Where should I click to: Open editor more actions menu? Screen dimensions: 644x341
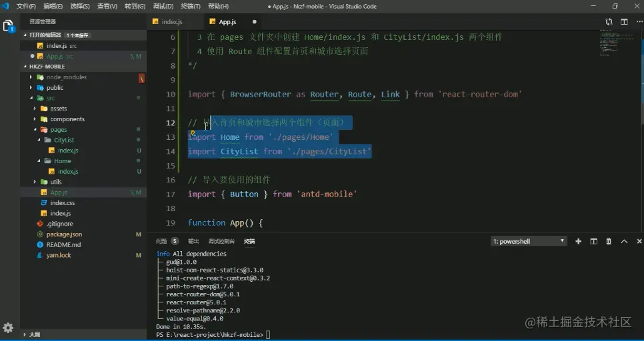click(638, 22)
